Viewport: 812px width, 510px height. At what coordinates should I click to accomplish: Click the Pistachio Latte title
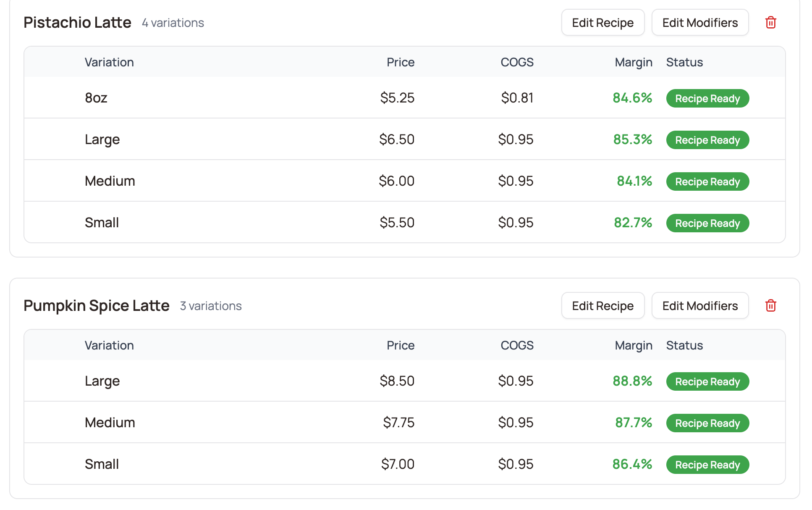[x=77, y=23]
